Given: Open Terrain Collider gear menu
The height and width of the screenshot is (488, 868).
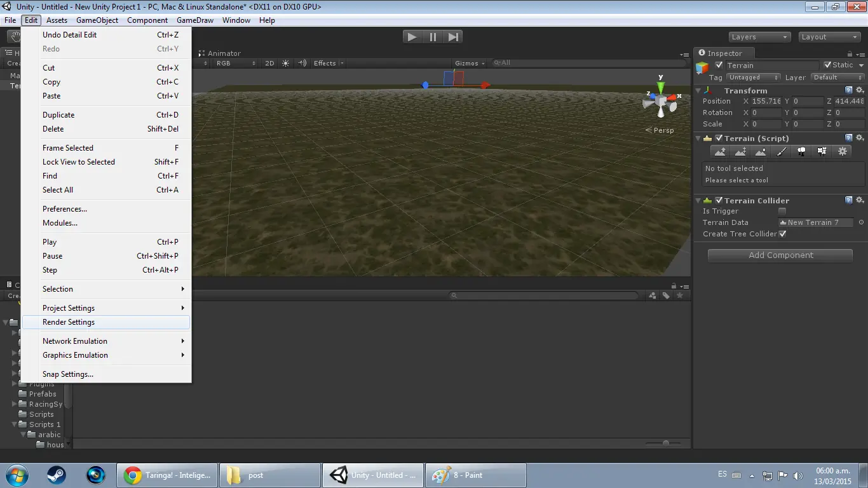Looking at the screenshot, I should 860,200.
